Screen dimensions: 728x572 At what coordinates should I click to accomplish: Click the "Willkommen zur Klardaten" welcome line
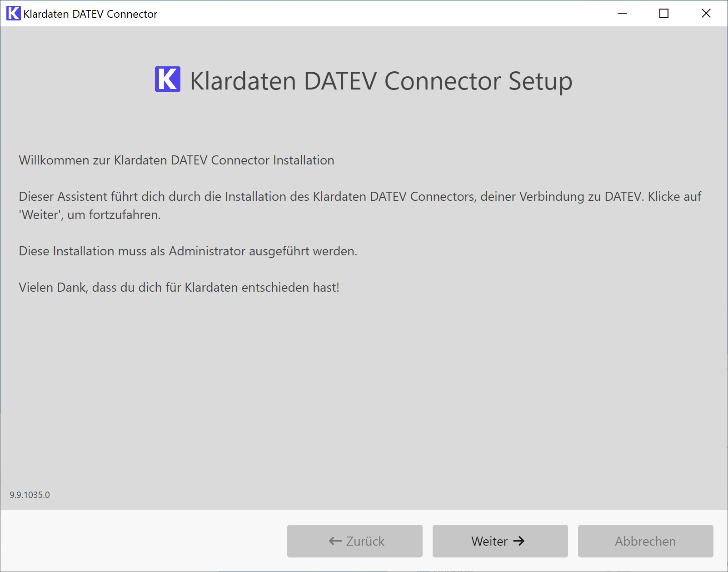[x=176, y=160]
